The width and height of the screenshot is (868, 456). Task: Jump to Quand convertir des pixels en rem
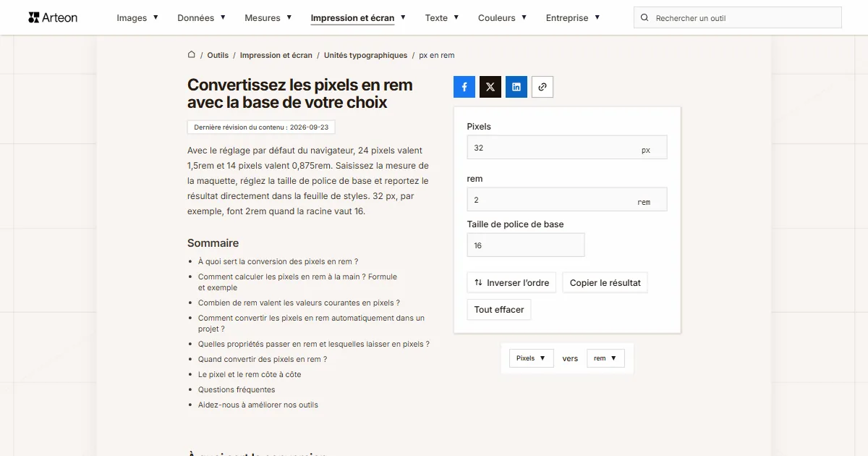tap(263, 359)
